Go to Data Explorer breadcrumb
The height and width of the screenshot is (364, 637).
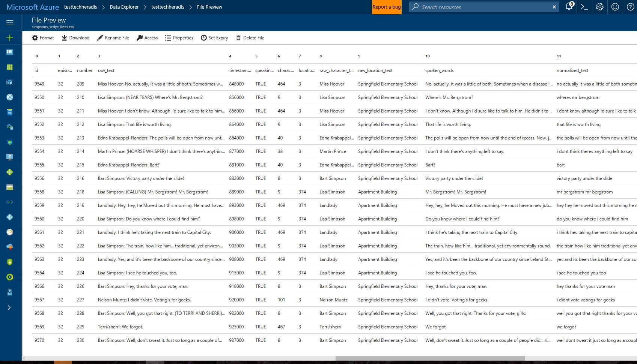pyautogui.click(x=124, y=7)
